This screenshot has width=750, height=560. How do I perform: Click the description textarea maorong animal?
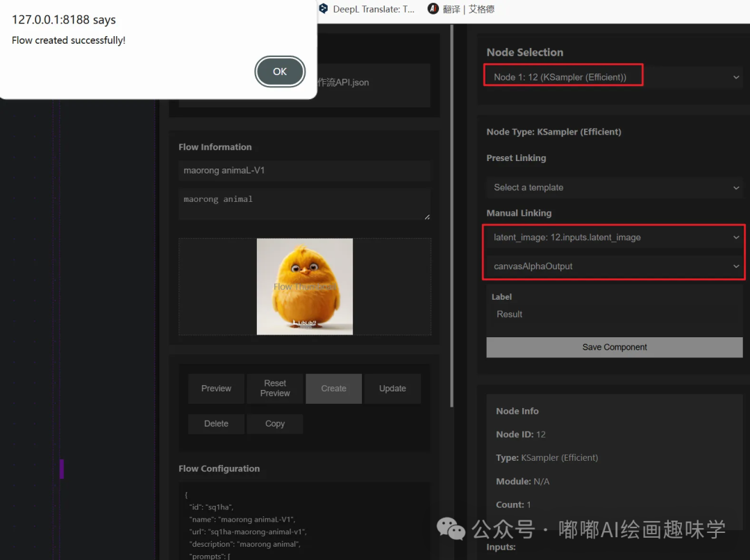304,204
